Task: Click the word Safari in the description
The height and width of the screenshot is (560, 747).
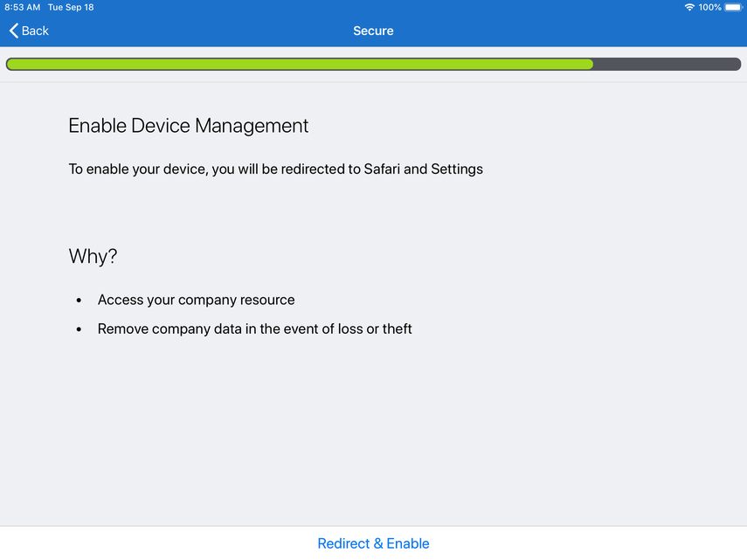Action: (x=384, y=169)
